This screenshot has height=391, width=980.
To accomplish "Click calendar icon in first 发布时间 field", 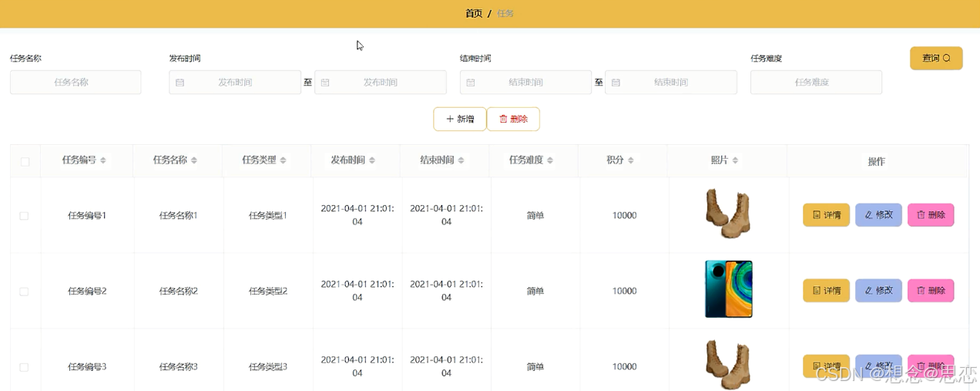I will click(180, 83).
